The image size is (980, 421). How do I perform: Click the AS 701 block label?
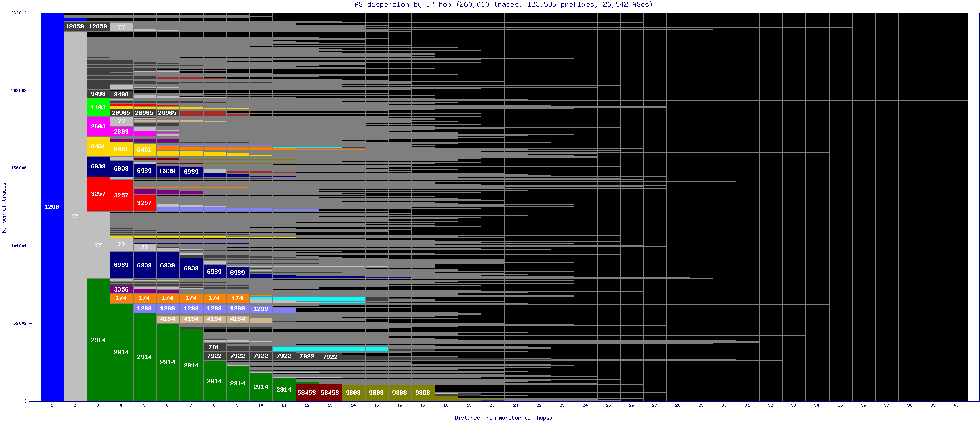(x=214, y=347)
